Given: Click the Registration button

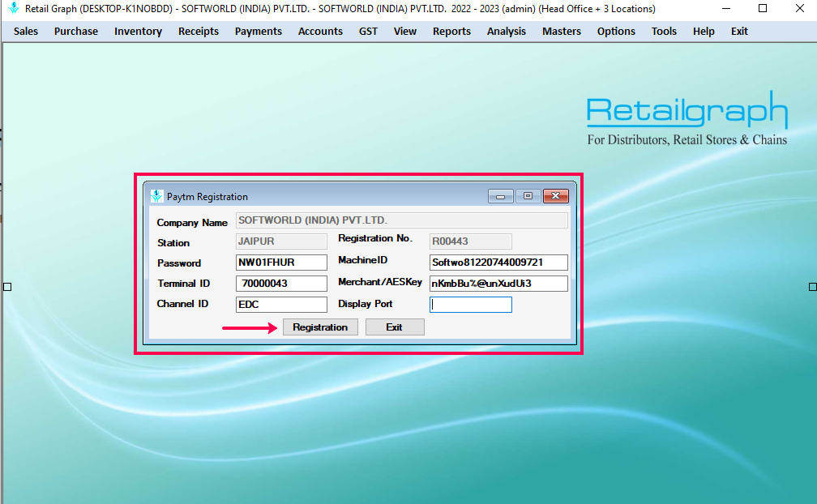Looking at the screenshot, I should [x=320, y=327].
